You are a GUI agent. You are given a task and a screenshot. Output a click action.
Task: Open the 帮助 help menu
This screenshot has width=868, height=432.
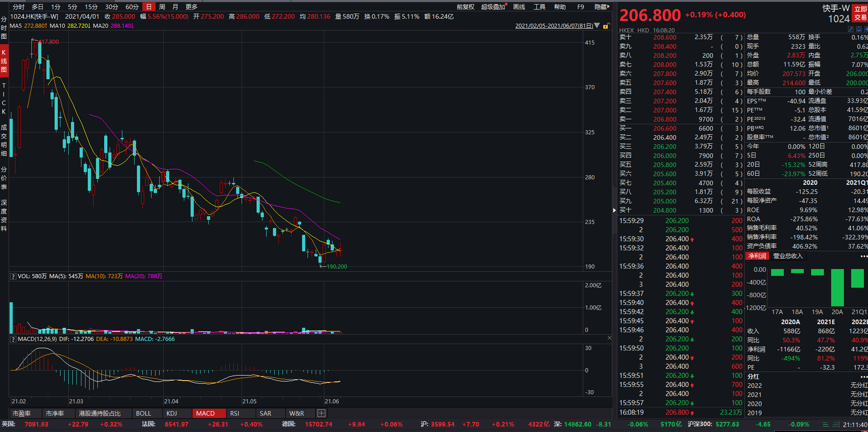(560, 7)
